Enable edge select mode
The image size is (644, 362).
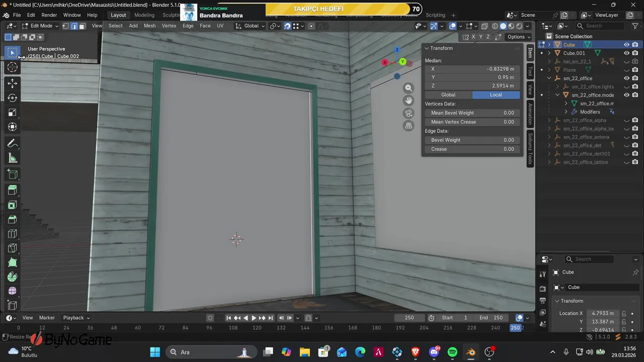[x=74, y=26]
